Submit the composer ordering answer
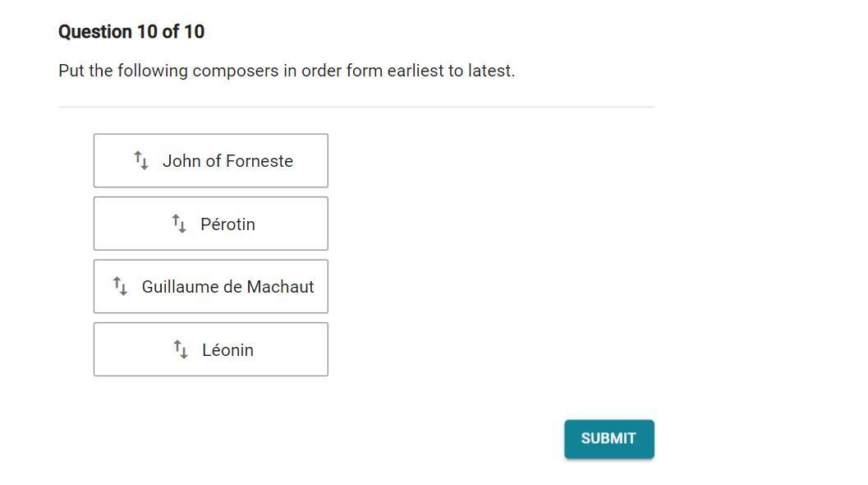Image resolution: width=868 pixels, height=485 pixels. (x=609, y=439)
